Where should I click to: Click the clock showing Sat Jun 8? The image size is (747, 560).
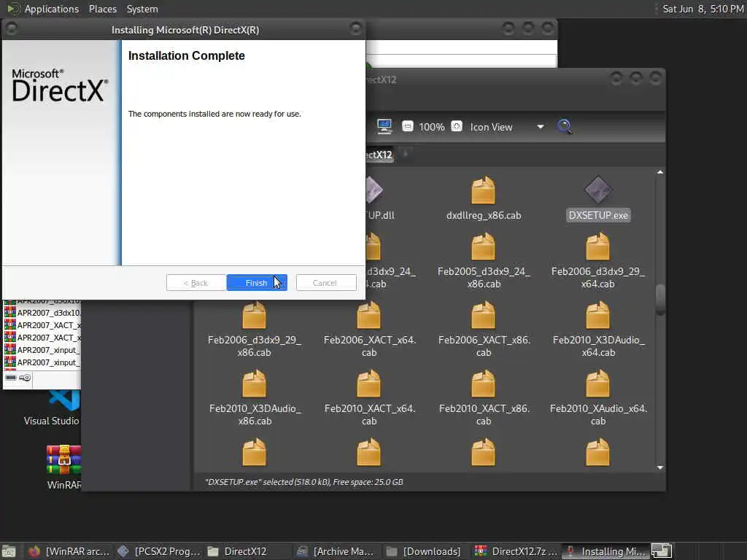(x=703, y=9)
